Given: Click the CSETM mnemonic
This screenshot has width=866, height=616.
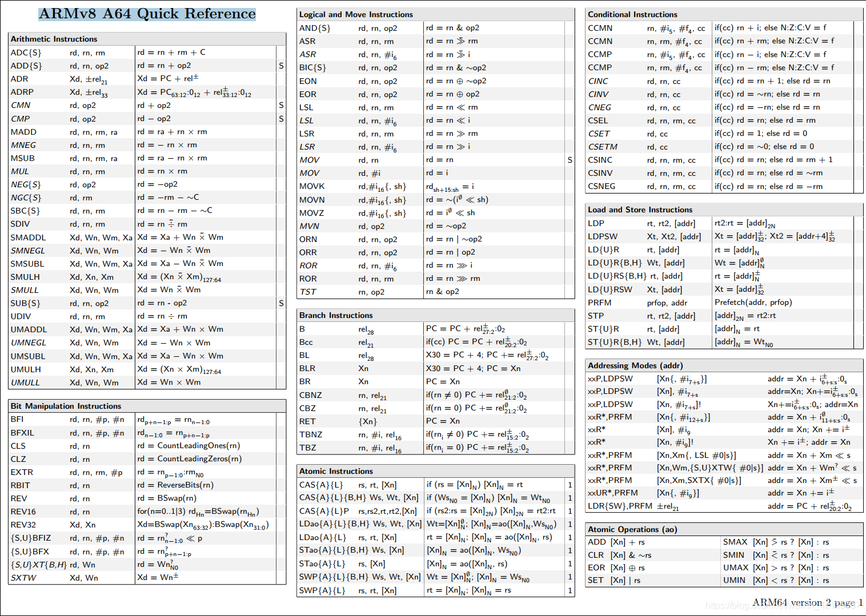Looking at the screenshot, I should tap(603, 147).
